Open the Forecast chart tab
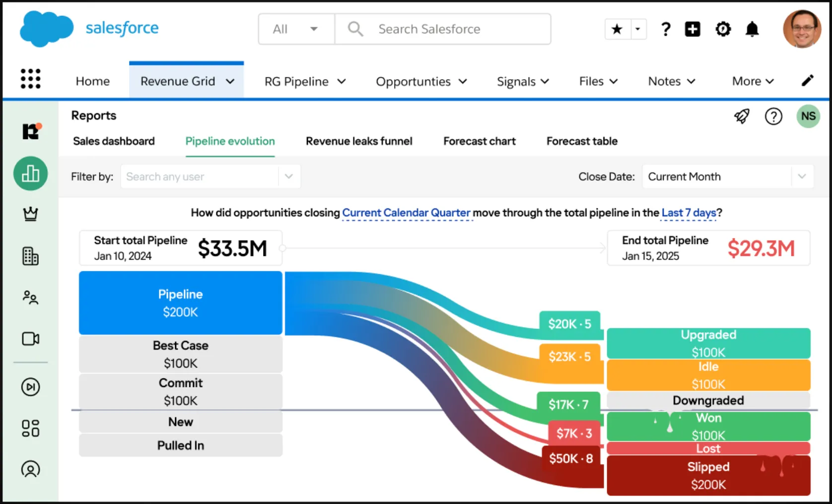This screenshot has width=832, height=504. pos(480,141)
